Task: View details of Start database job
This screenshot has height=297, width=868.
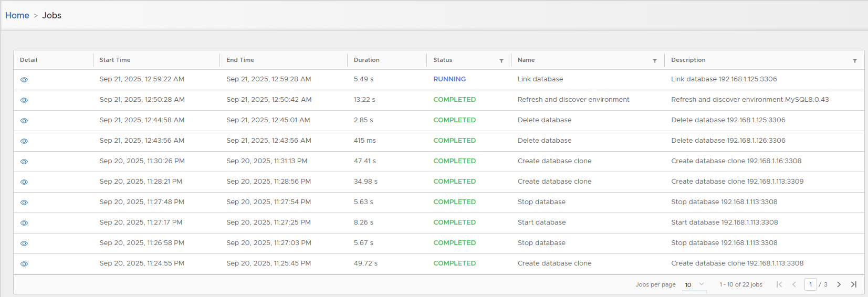Action: coord(24,223)
